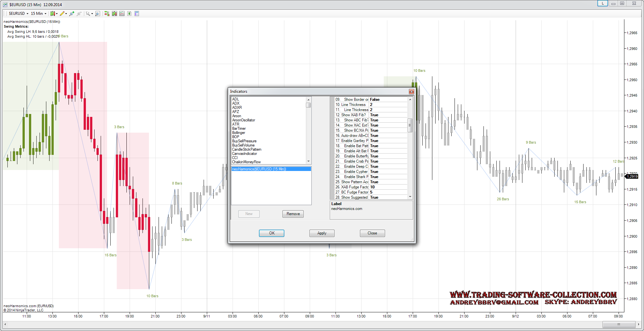Click the candlestick data series icon
Screen dimensions: 644x331
coord(115,14)
